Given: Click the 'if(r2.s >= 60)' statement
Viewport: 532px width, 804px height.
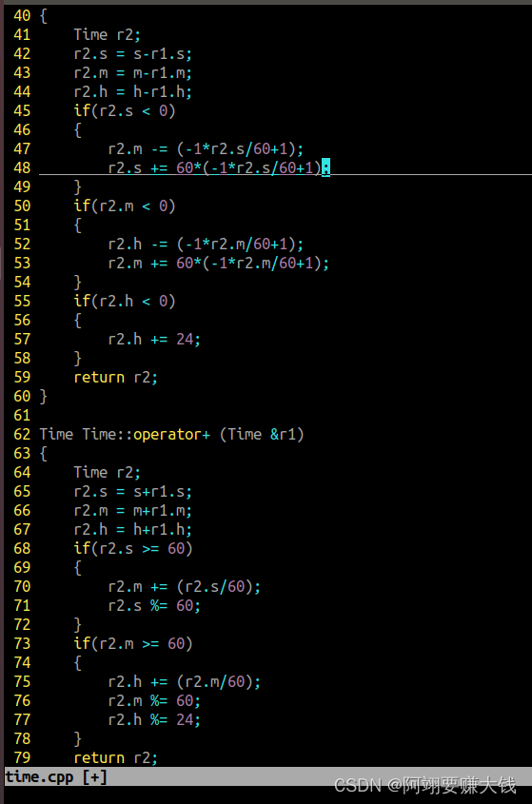Looking at the screenshot, I should (133, 549).
